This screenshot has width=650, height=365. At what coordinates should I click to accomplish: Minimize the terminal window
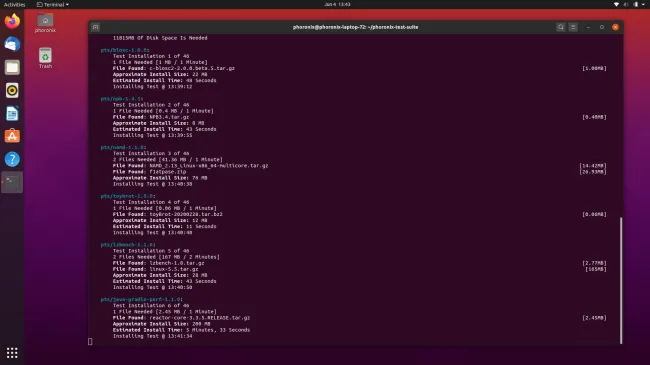[x=588, y=27]
